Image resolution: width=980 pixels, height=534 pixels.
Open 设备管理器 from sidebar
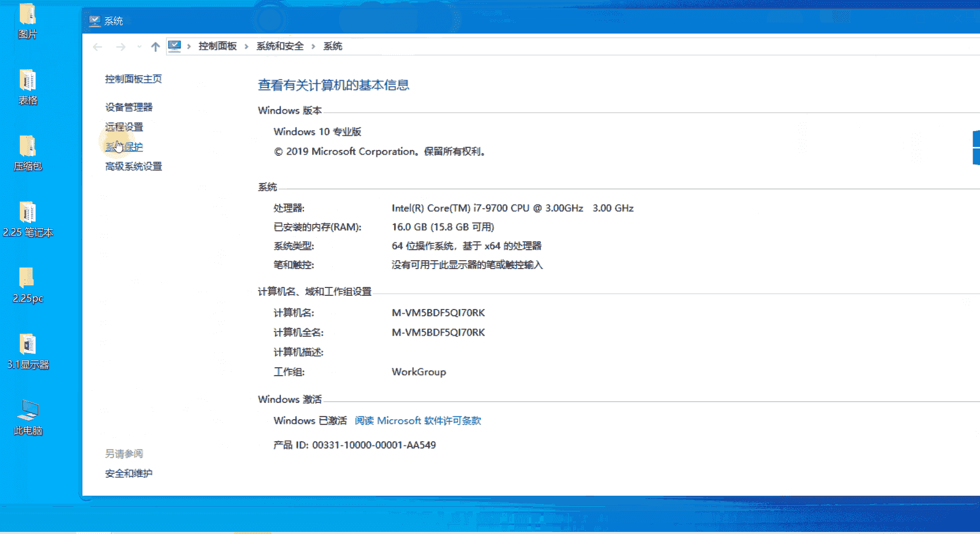(129, 107)
